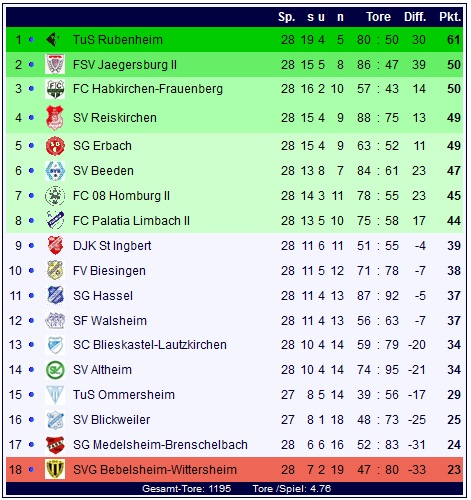Click the SV Altheim green circular logo
471x500 pixels.
coord(55,370)
